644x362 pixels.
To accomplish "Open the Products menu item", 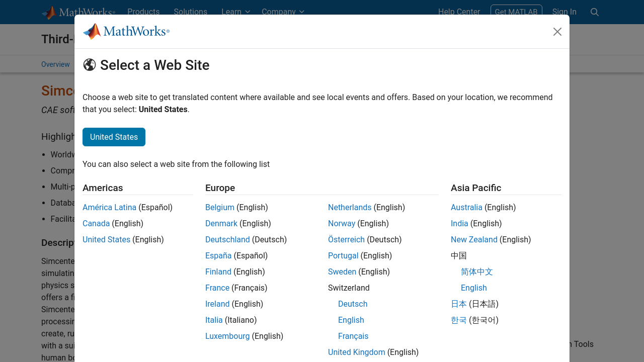I will 143,12.
